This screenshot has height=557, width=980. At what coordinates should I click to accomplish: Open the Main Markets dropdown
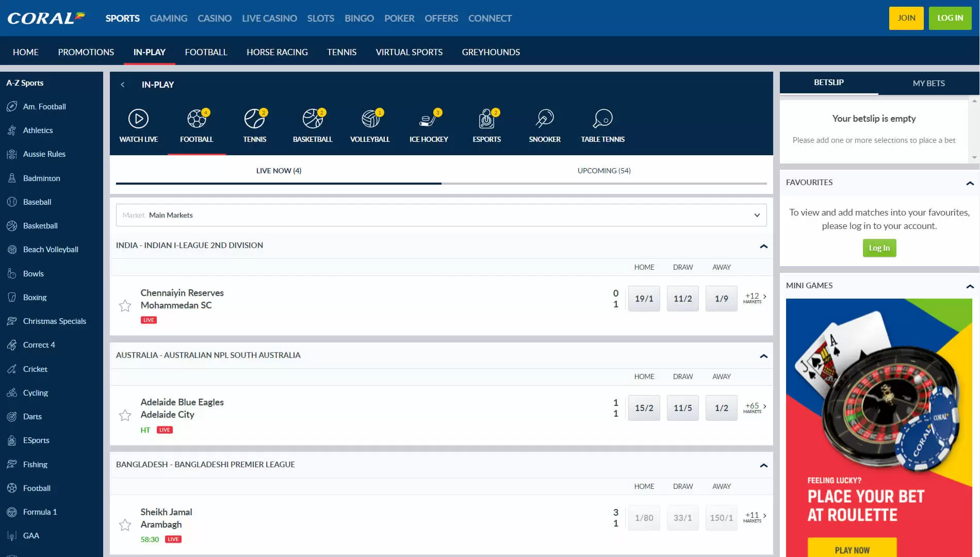point(441,215)
